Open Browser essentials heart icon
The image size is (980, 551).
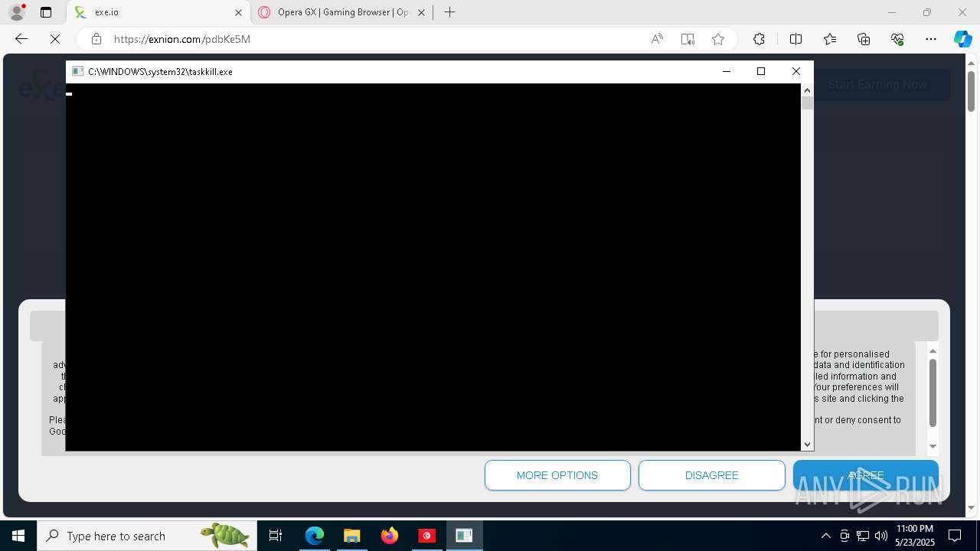(897, 39)
